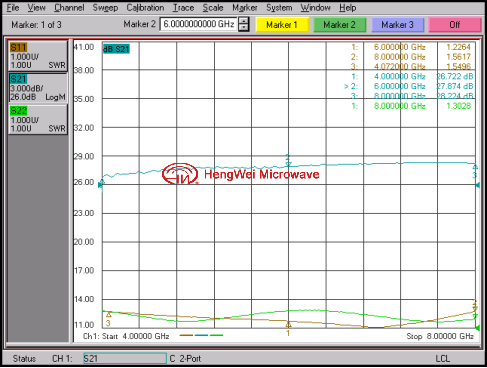Open the File menu
Image resolution: width=487 pixels, height=368 pixels.
(x=13, y=7)
